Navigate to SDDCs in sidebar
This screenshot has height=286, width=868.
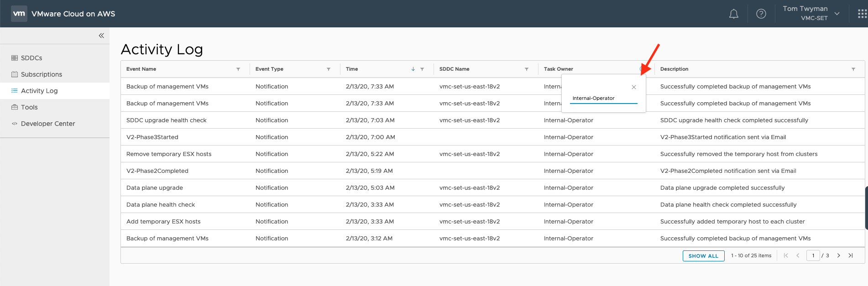click(x=31, y=58)
